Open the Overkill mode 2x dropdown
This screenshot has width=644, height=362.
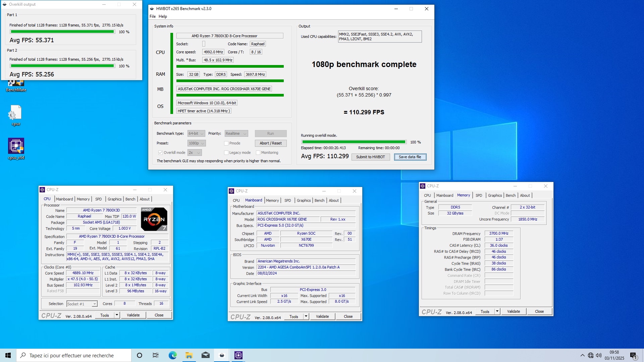click(x=195, y=153)
